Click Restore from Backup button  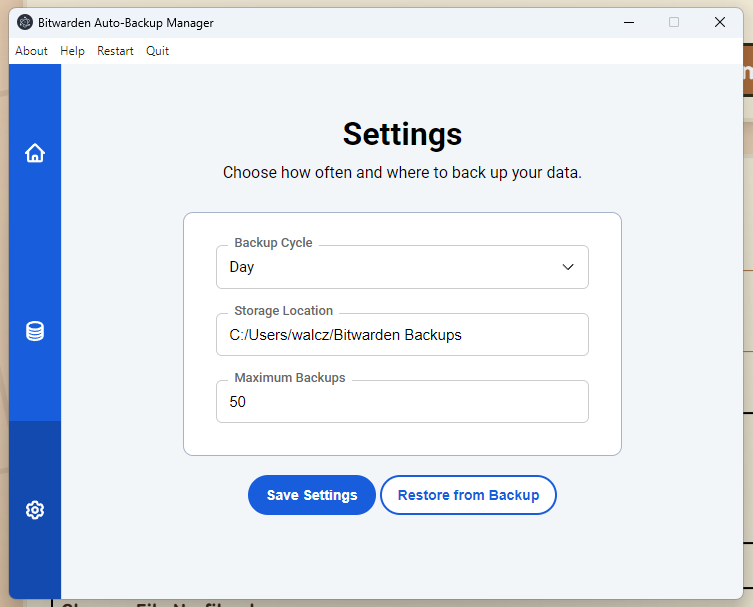[x=468, y=495]
